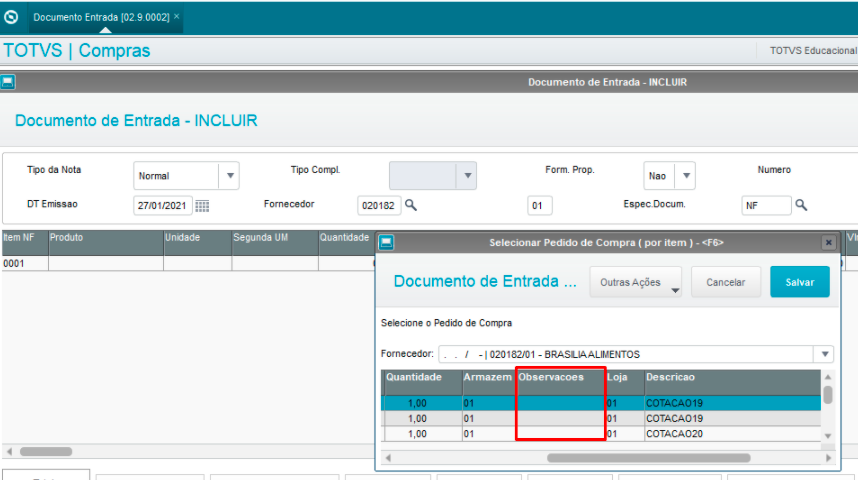Click the TOTVS circular logo icon
Screen dimensions: 858x480
(x=11, y=17)
